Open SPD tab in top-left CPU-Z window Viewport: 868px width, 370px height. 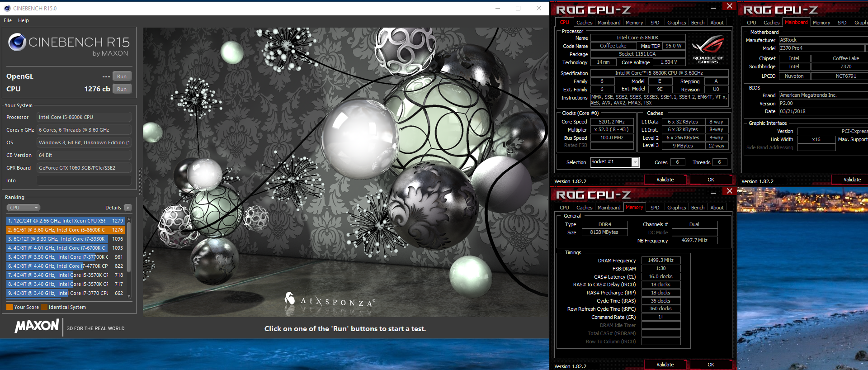point(655,23)
